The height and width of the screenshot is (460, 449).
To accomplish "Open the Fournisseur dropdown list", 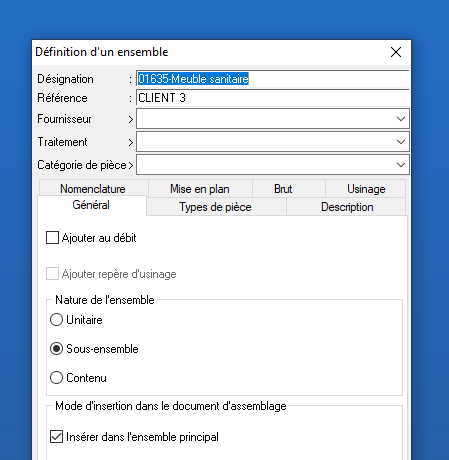I will click(x=401, y=119).
